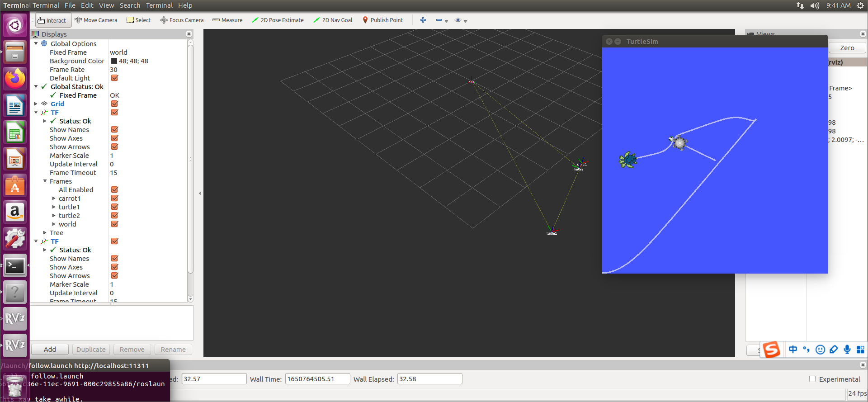Click the blue plus add-tool icon
Viewport: 868px width, 402px height.
423,20
